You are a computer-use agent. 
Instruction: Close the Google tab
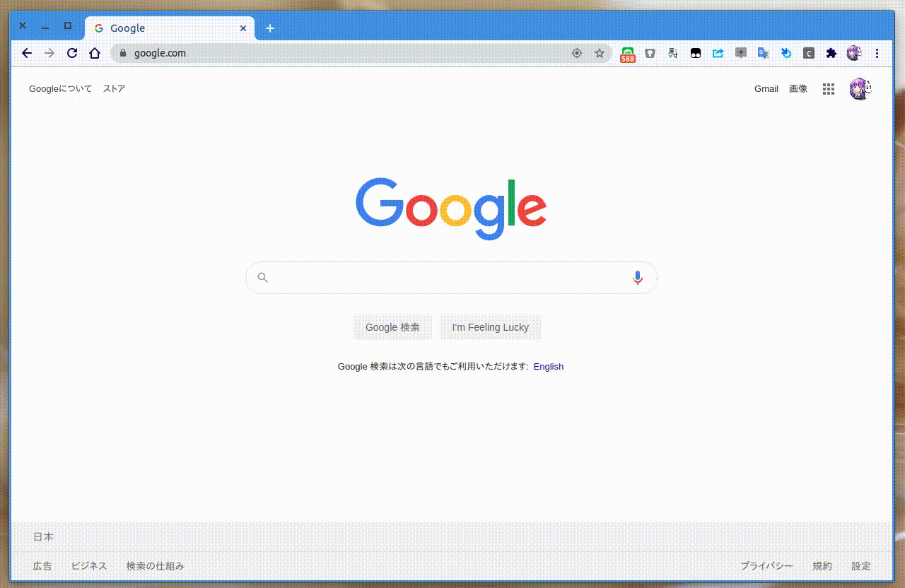pos(243,28)
